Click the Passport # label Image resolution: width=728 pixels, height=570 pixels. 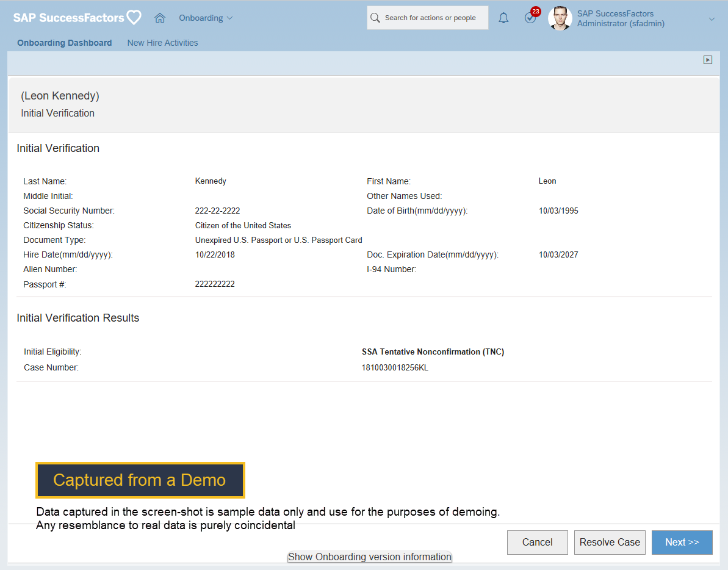pyautogui.click(x=45, y=284)
